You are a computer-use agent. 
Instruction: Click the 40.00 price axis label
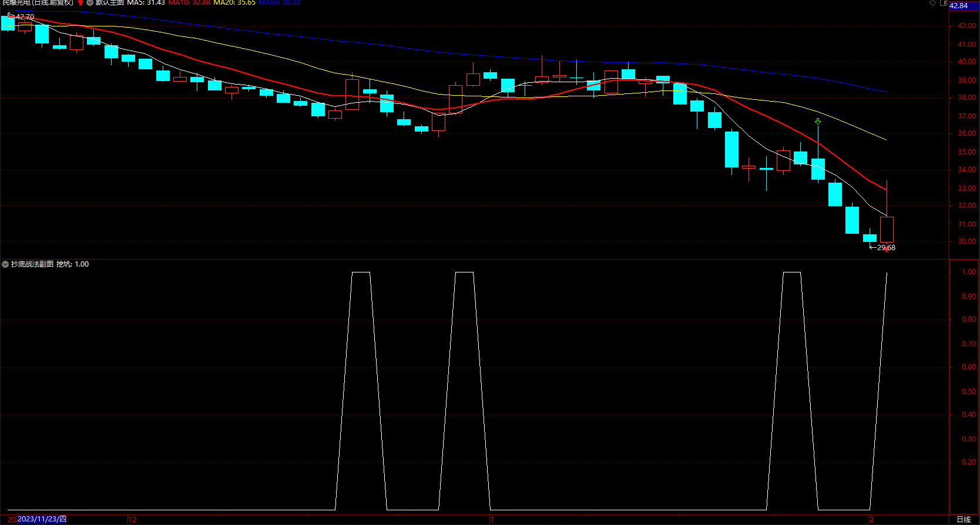click(967, 62)
